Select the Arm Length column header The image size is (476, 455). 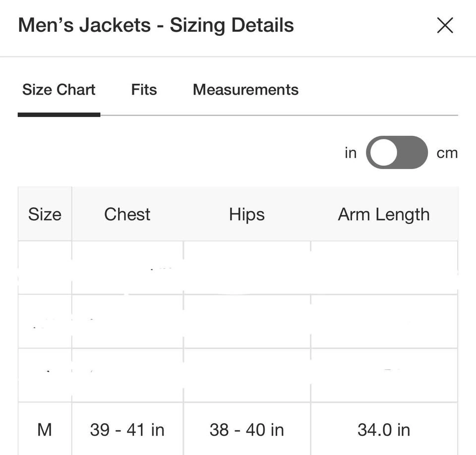[x=384, y=215]
